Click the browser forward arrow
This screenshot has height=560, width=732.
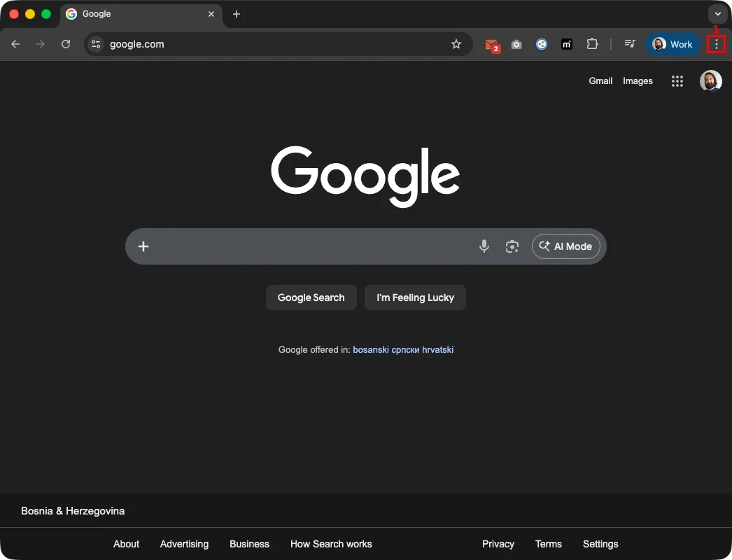point(41,44)
